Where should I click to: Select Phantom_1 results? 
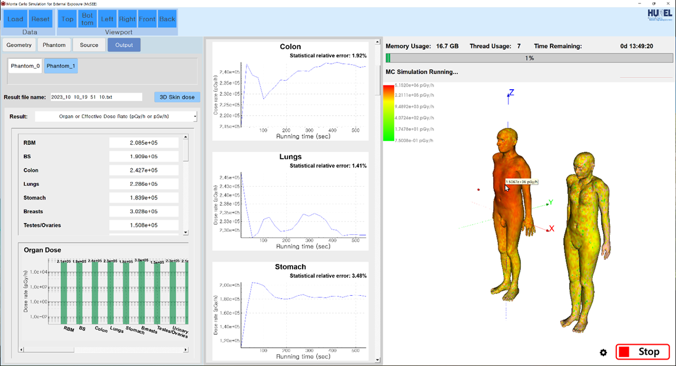pyautogui.click(x=61, y=66)
